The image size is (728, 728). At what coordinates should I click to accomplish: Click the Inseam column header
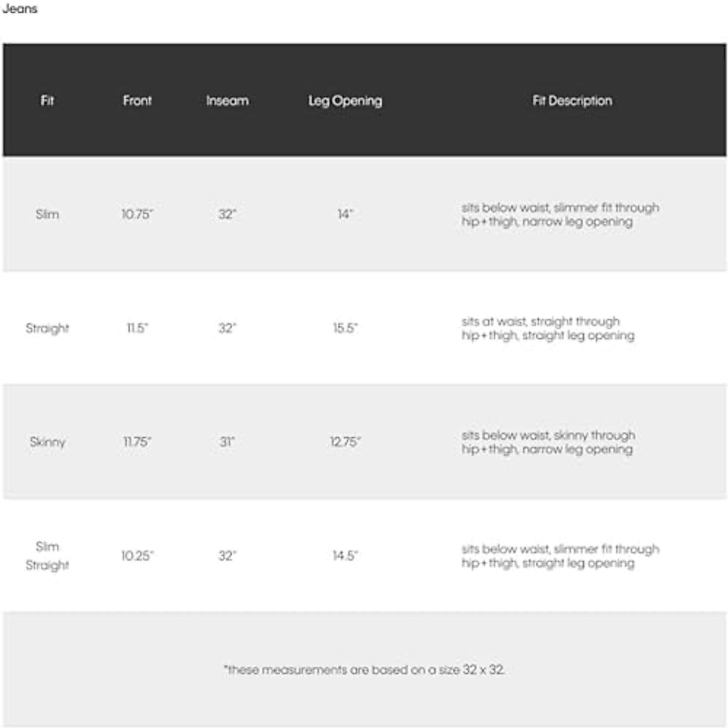[227, 101]
